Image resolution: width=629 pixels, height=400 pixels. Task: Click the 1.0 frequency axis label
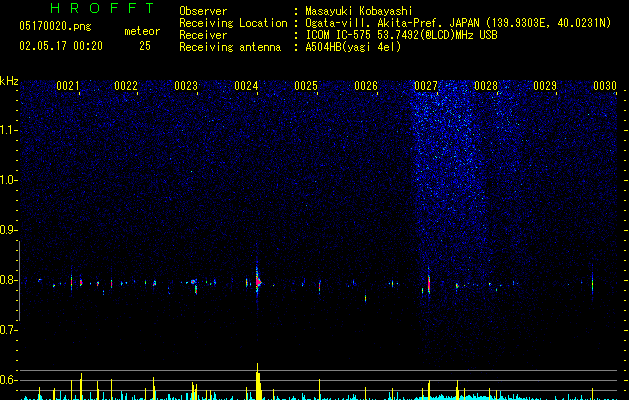point(8,180)
